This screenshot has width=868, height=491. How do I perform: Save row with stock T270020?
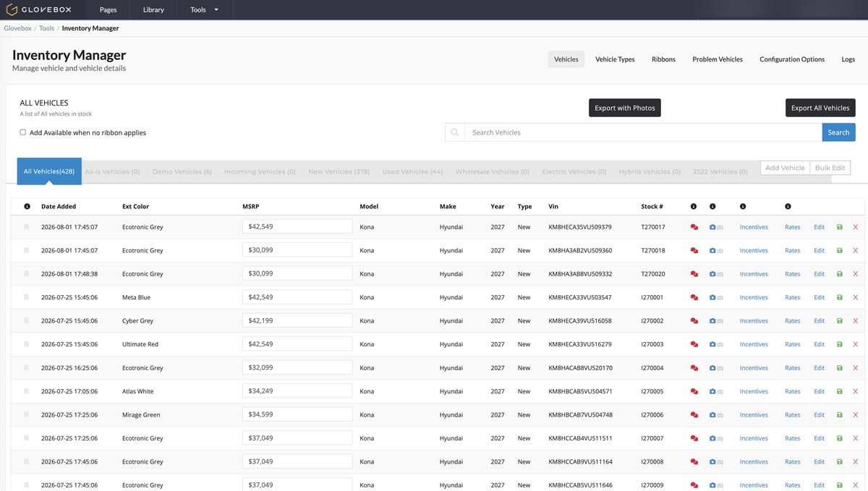tap(840, 274)
